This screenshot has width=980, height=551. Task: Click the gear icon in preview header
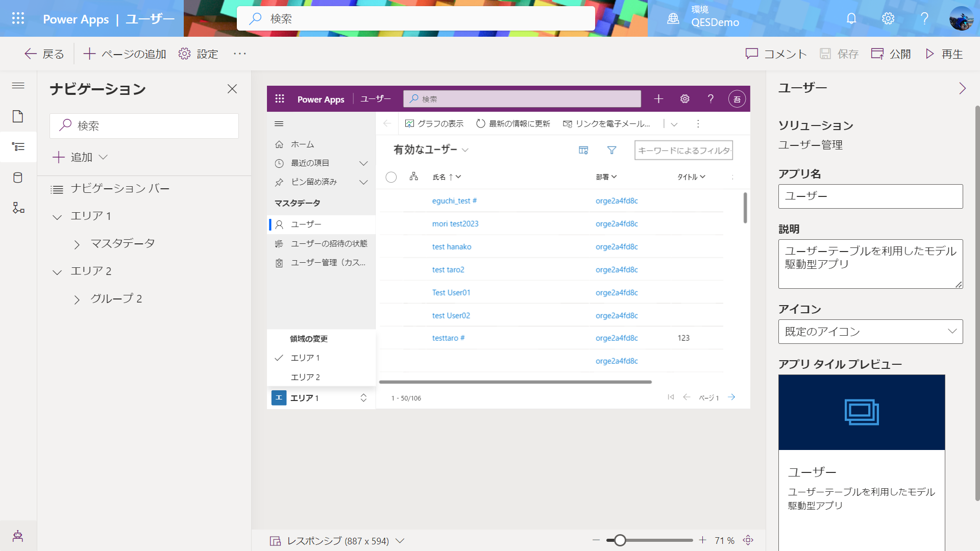[x=685, y=99]
